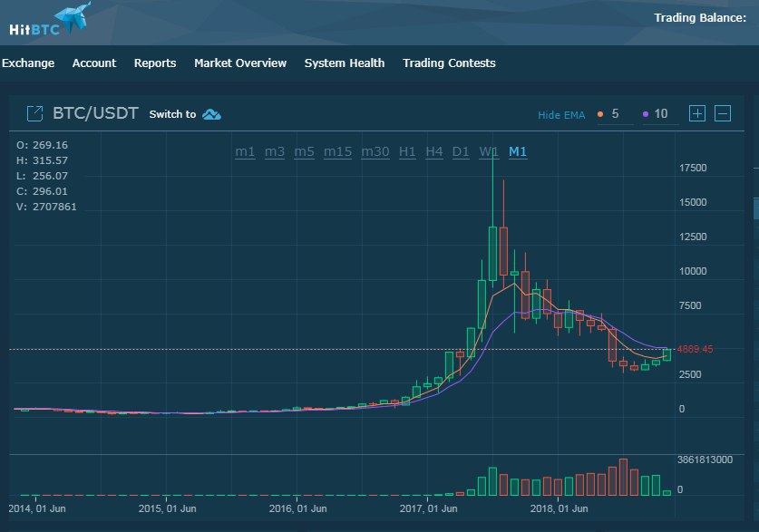Click the 2015, 01 Jun date label
The height and width of the screenshot is (532, 759).
coord(168,508)
